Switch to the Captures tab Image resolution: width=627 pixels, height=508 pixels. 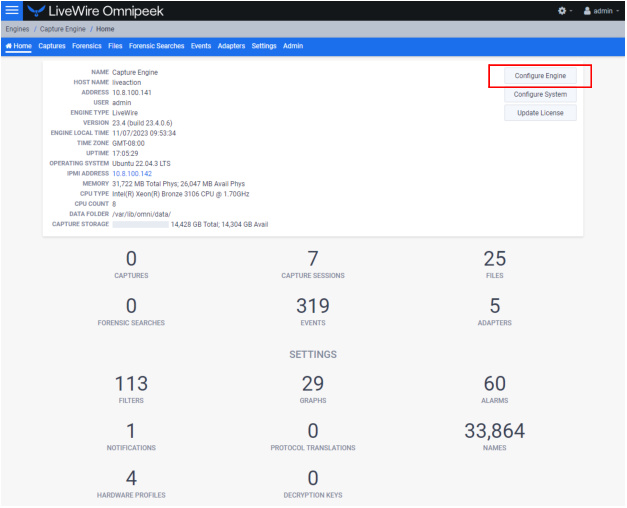[52, 46]
